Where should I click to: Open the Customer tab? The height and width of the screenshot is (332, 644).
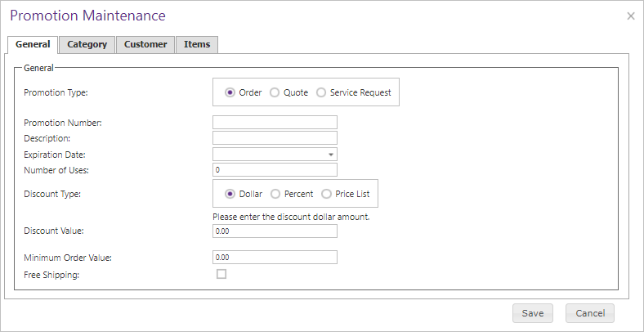coord(145,45)
